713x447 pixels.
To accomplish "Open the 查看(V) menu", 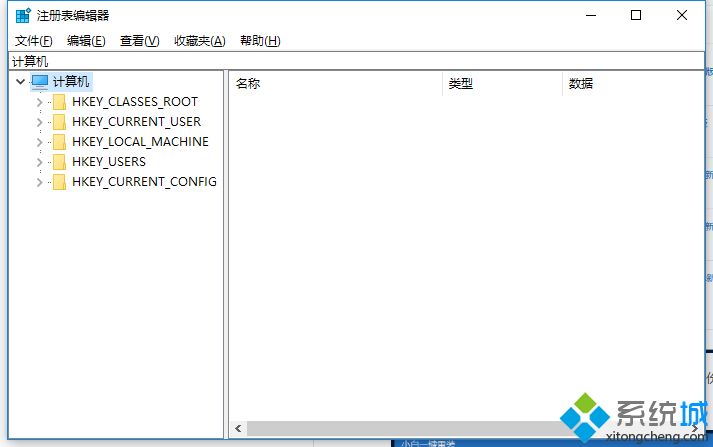I will (x=140, y=41).
